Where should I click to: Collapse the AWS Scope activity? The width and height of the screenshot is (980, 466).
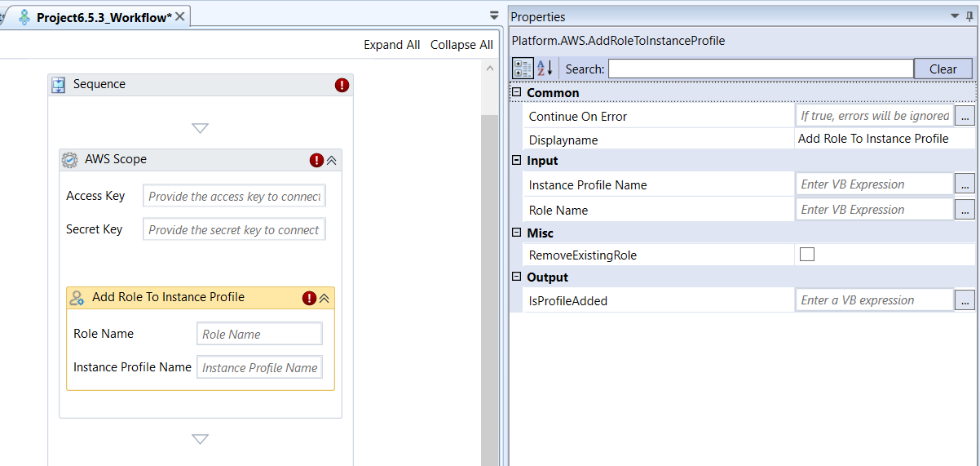[x=331, y=161]
